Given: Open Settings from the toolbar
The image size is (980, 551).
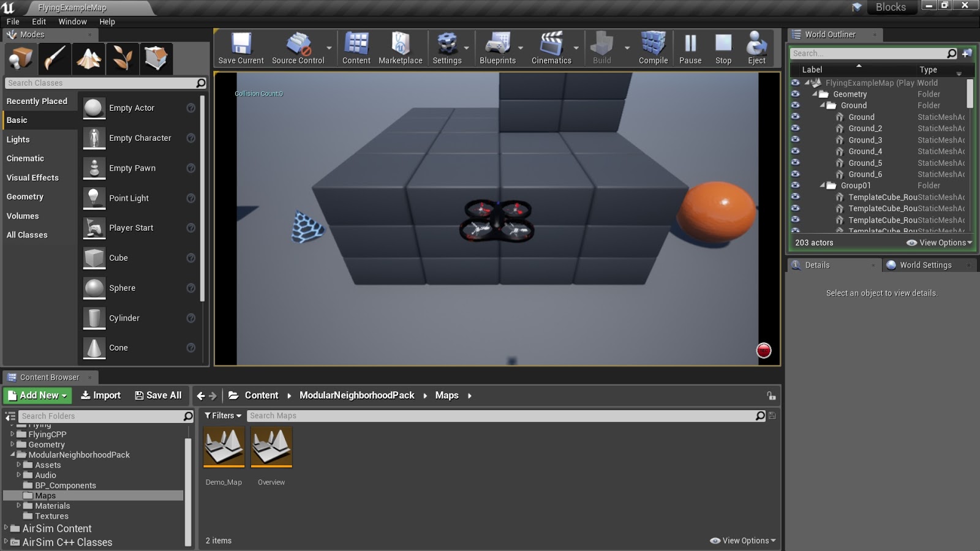Looking at the screenshot, I should tap(447, 48).
